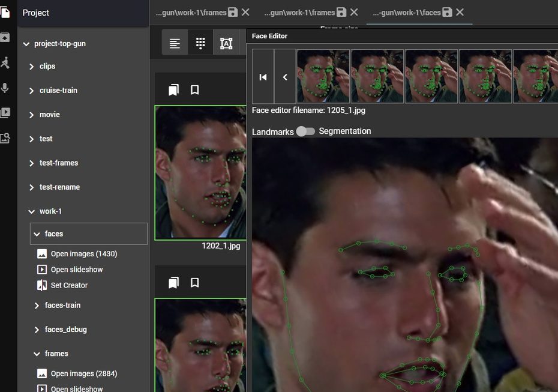
Task: Switch to list view layout icon
Action: [175, 43]
